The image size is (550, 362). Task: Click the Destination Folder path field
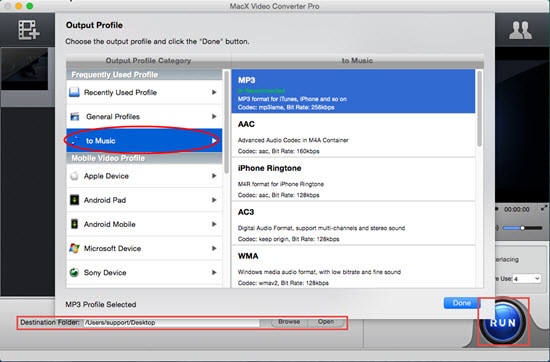click(171, 323)
